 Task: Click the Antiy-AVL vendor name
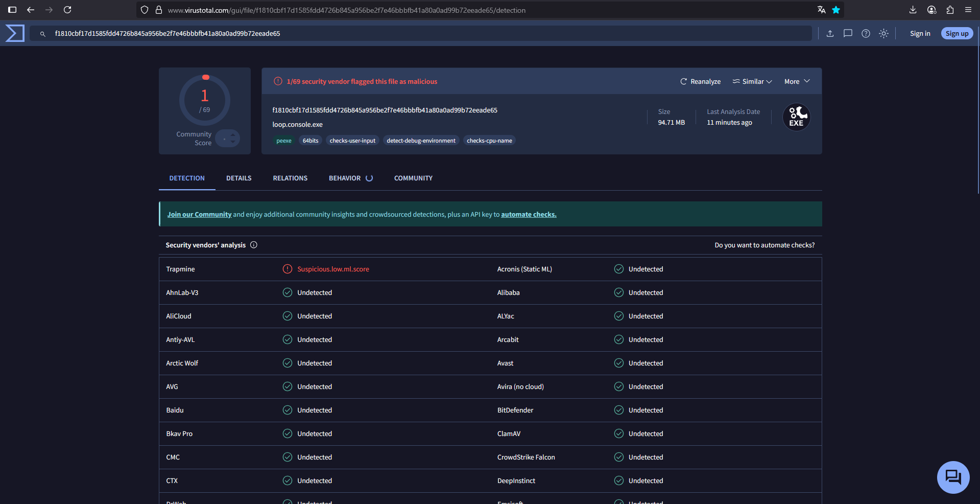180,339
